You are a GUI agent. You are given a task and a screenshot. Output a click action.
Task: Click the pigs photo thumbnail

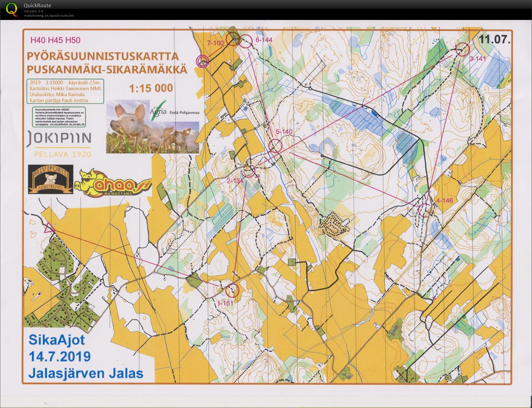tap(152, 126)
